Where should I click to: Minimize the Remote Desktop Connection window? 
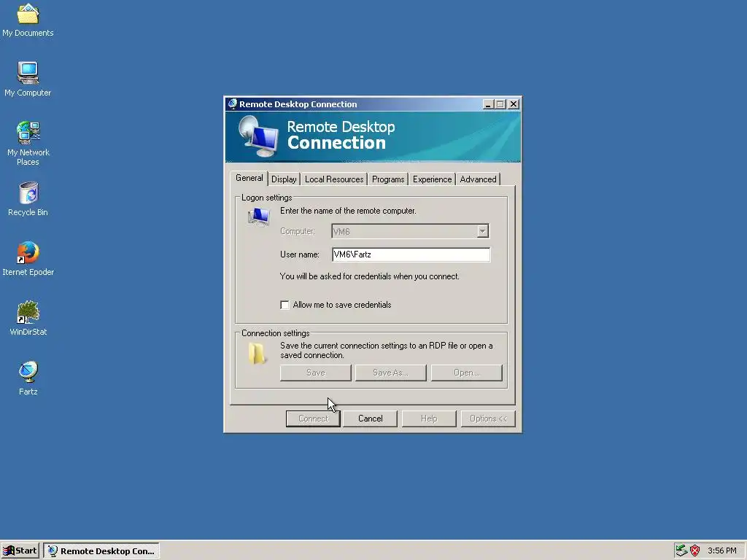pos(488,104)
